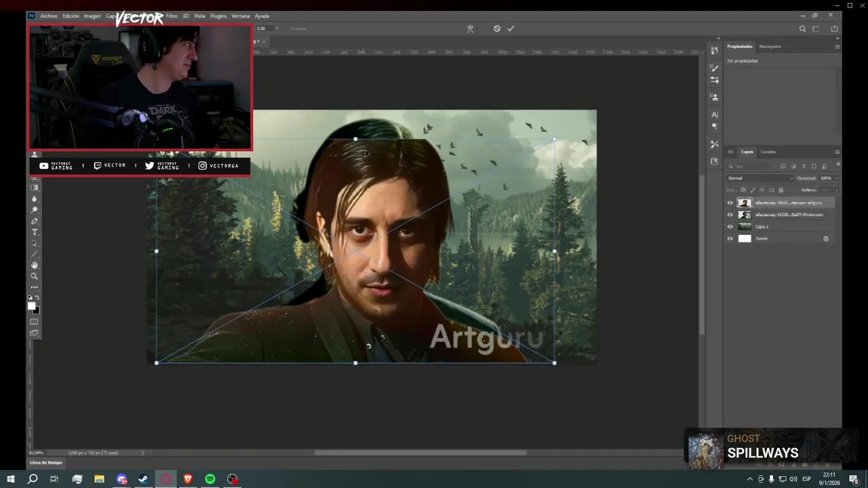This screenshot has width=868, height=488.
Task: Open the Tool Presets panel icon
Action: (714, 144)
